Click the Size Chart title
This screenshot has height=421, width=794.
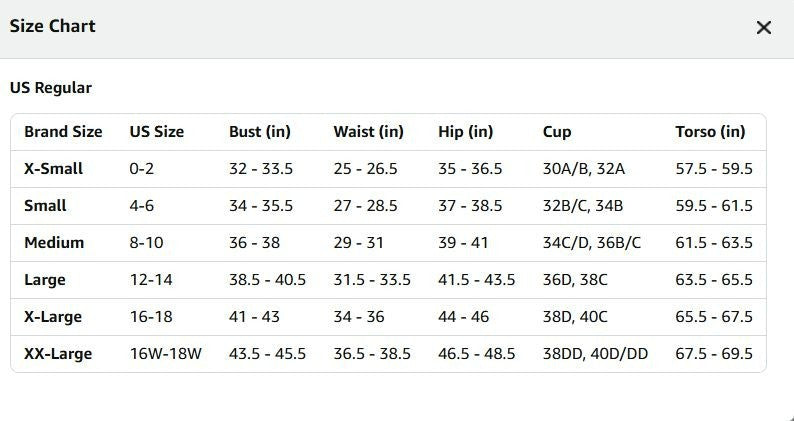52,26
